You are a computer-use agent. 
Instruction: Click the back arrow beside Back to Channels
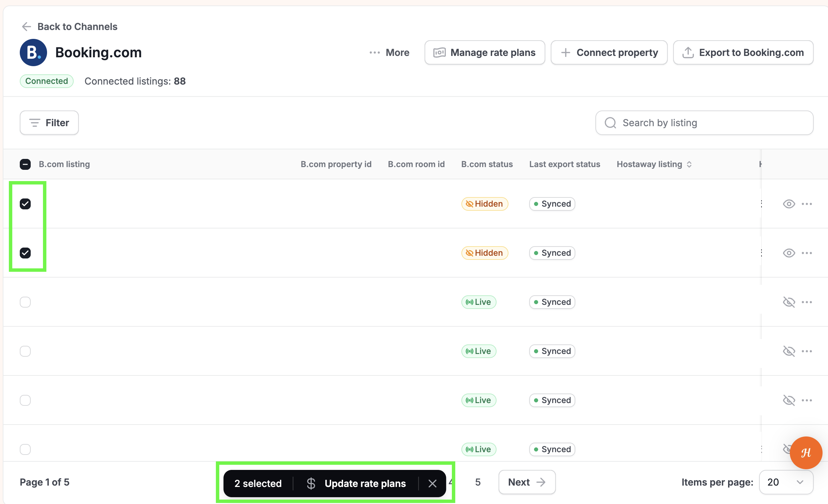click(26, 27)
